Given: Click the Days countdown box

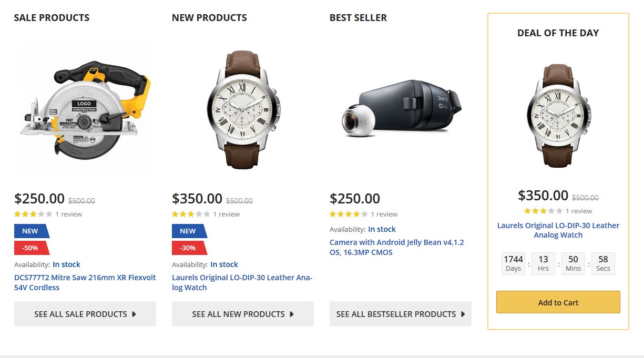Looking at the screenshot, I should (x=513, y=263).
